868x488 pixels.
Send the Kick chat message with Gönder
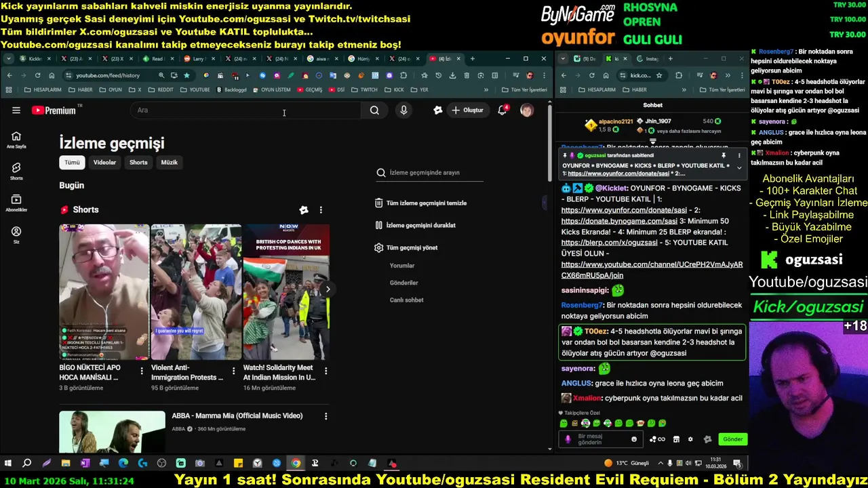point(732,439)
